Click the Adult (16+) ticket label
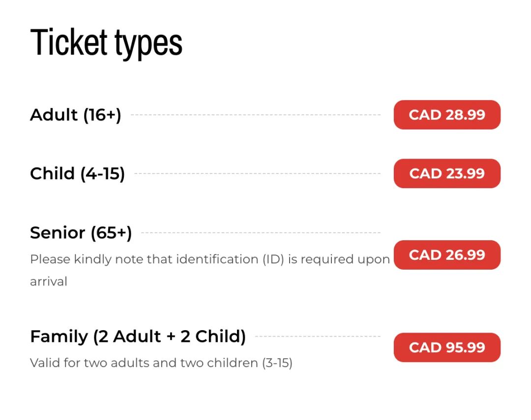 76,115
